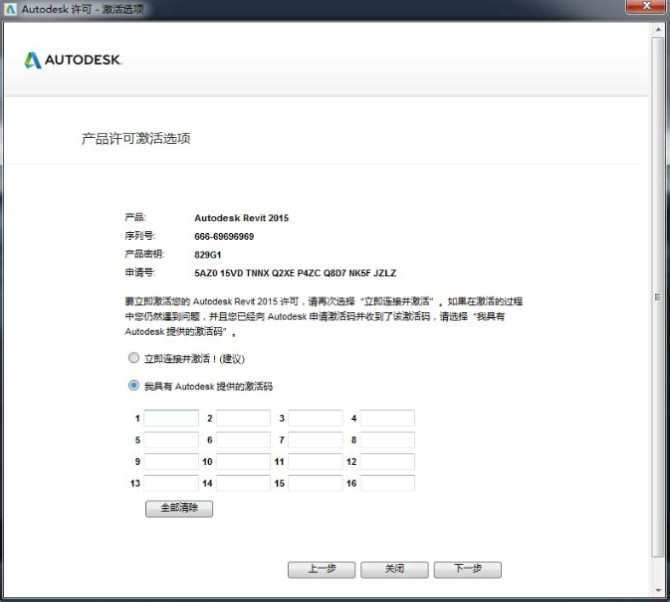Click the vertical scrollbar thumb

[x=658, y=297]
